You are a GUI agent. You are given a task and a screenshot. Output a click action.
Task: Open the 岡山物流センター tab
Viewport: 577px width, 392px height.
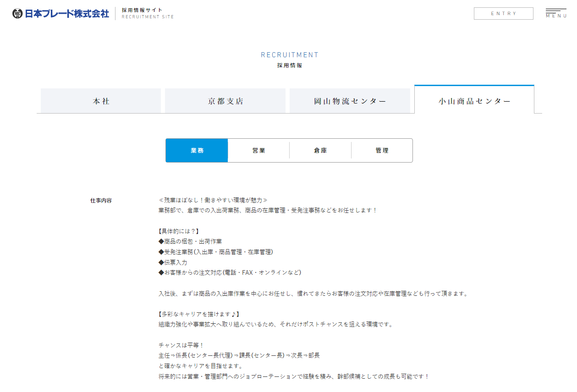coord(350,101)
